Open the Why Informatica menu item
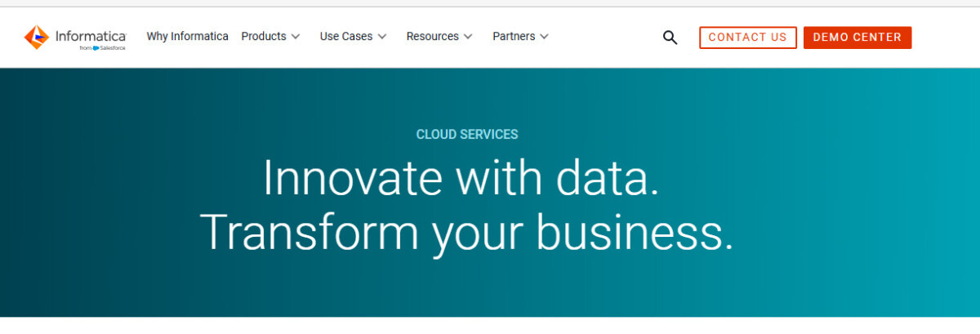This screenshot has height=334, width=980. [187, 36]
